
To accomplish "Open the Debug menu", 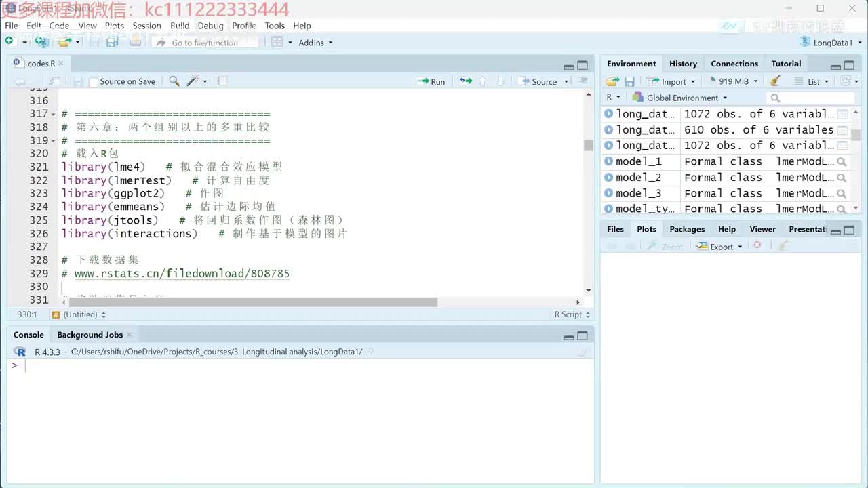I will pos(210,26).
